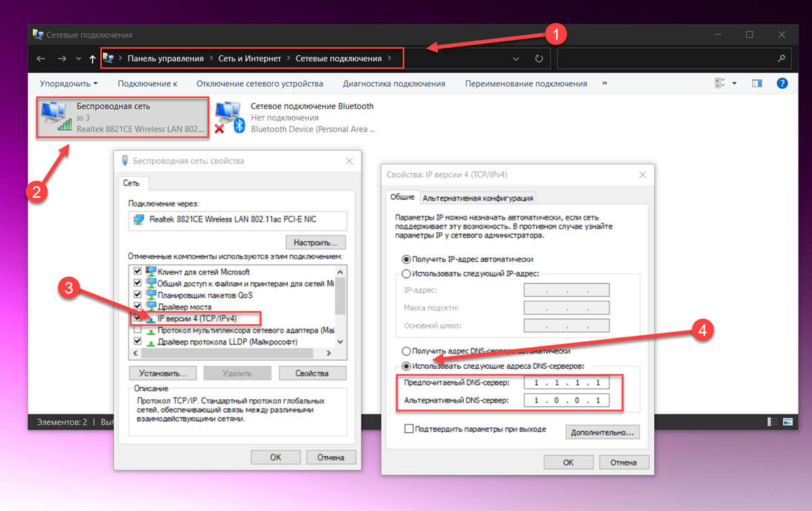Image resolution: width=812 pixels, height=511 pixels.
Task: Toggle Драйвер моста checkbox
Action: tap(137, 307)
